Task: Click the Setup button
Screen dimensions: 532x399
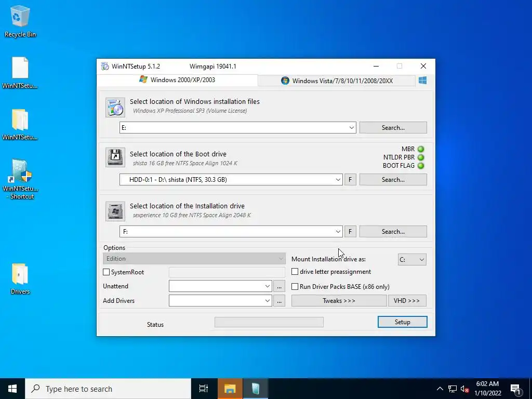Action: coord(403,322)
